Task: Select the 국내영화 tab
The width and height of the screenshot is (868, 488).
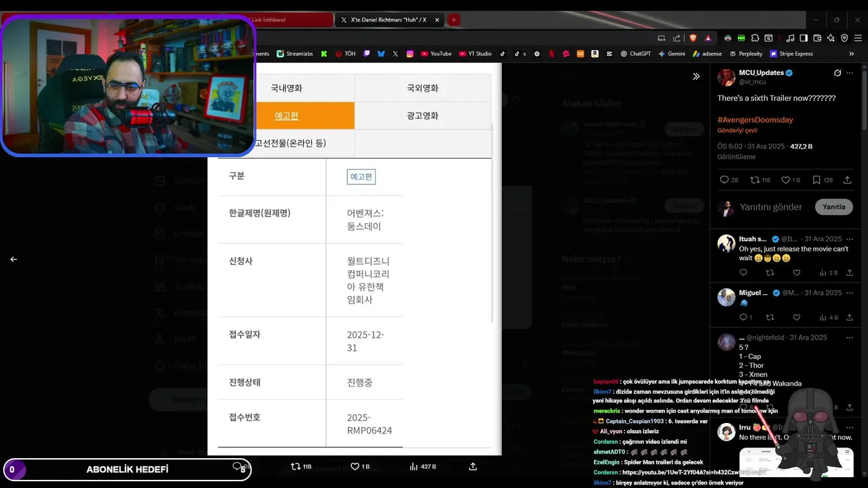Action: (x=286, y=88)
